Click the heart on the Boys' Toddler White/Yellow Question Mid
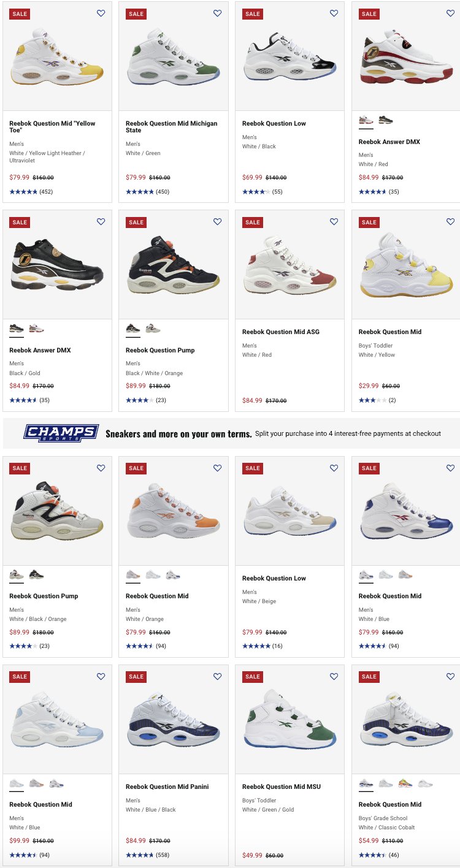460x868 pixels. 450,222
